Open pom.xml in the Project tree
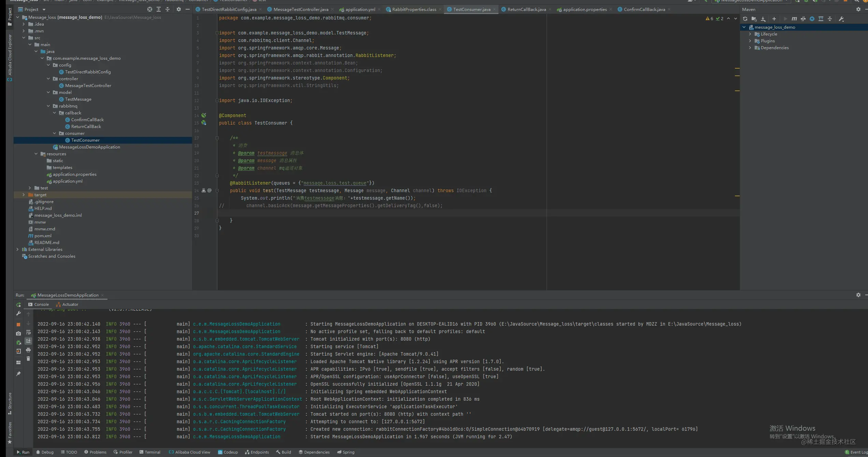 click(x=43, y=236)
